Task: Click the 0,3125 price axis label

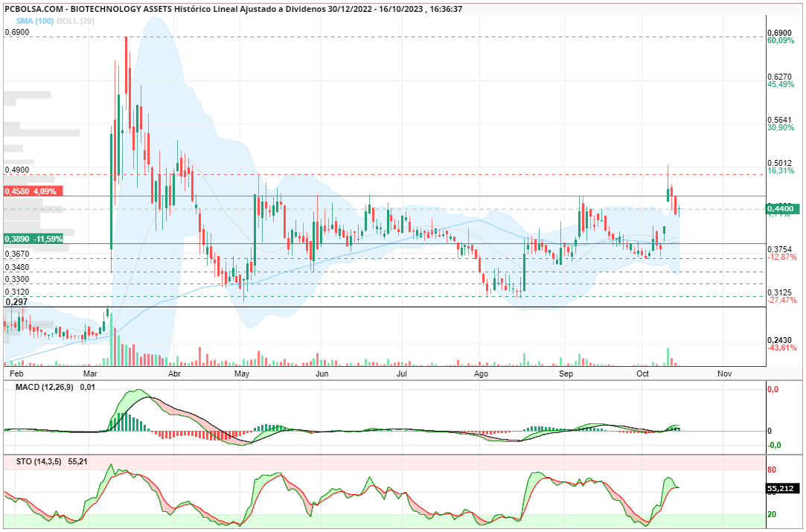Action: pyautogui.click(x=780, y=292)
